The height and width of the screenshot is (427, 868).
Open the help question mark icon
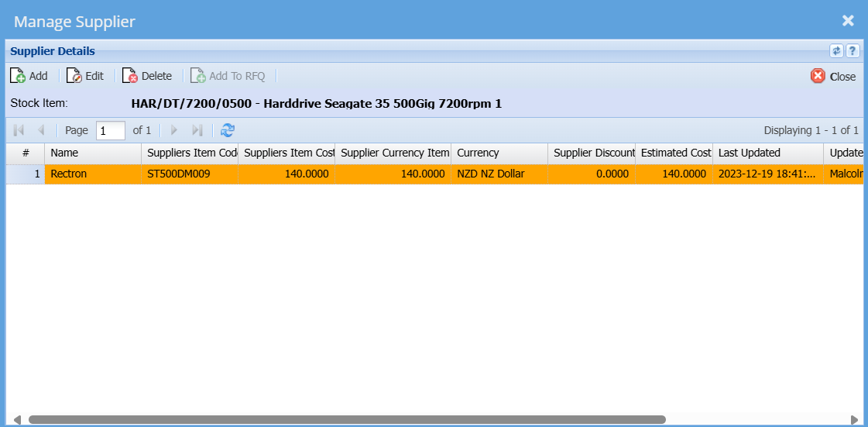tap(853, 51)
